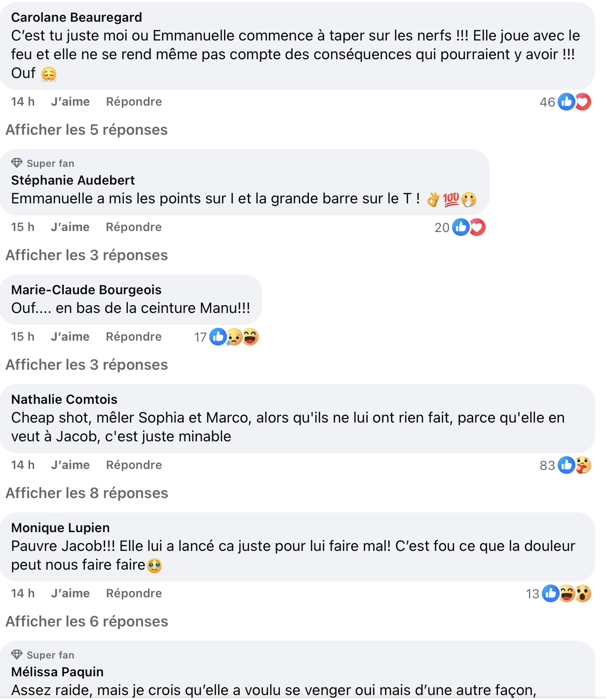The width and height of the screenshot is (606, 700).
Task: Reply to Marie-Claude Bourgeois's comment
Action: click(134, 337)
